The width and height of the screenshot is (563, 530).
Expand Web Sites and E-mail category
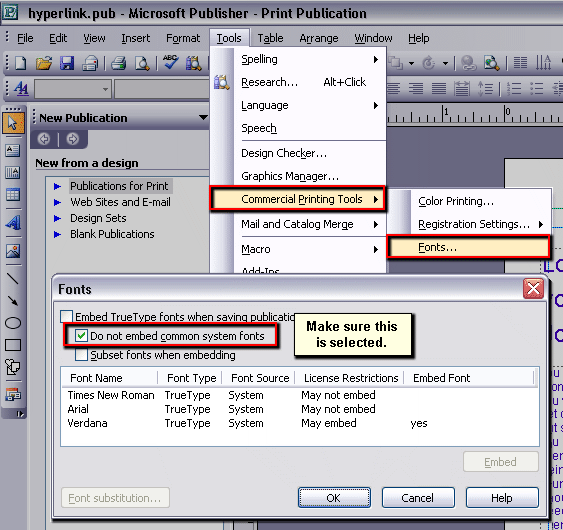[57, 202]
